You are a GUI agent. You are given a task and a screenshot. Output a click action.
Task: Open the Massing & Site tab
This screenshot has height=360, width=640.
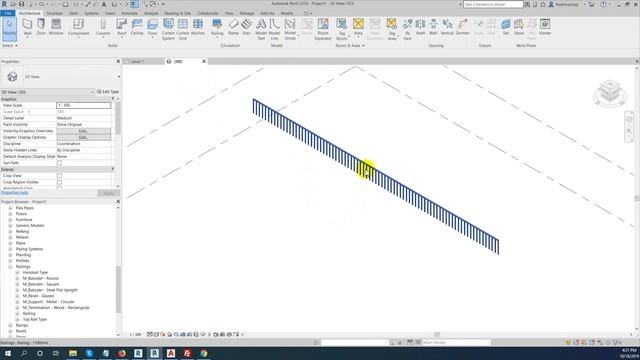click(x=178, y=13)
